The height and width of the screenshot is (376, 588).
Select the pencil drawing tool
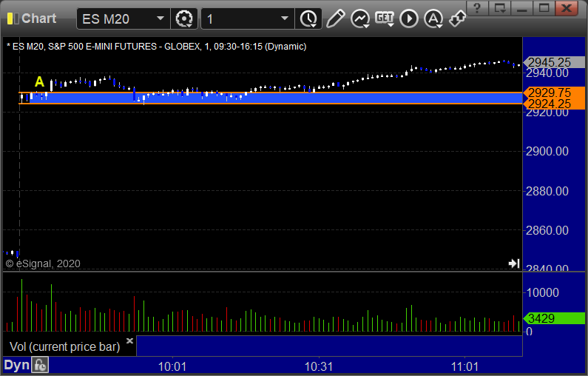(335, 19)
